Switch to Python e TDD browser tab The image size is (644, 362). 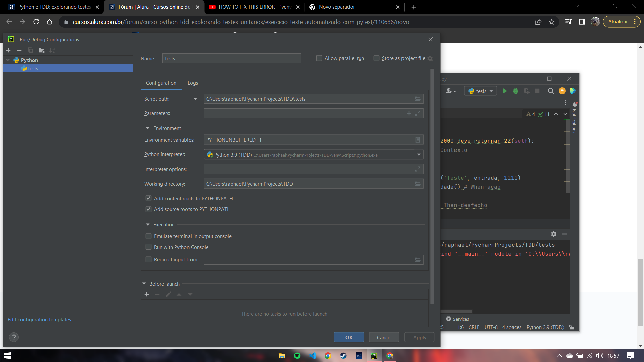click(54, 7)
